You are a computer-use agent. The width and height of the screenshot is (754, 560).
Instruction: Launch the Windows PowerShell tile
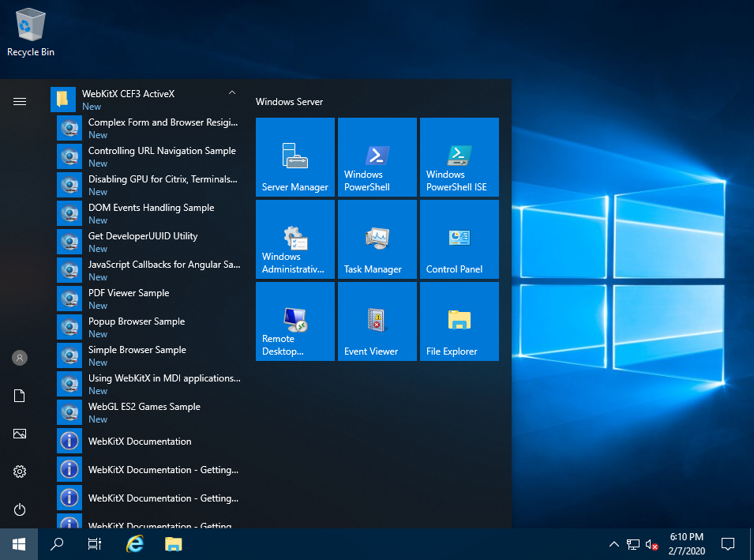pos(377,157)
